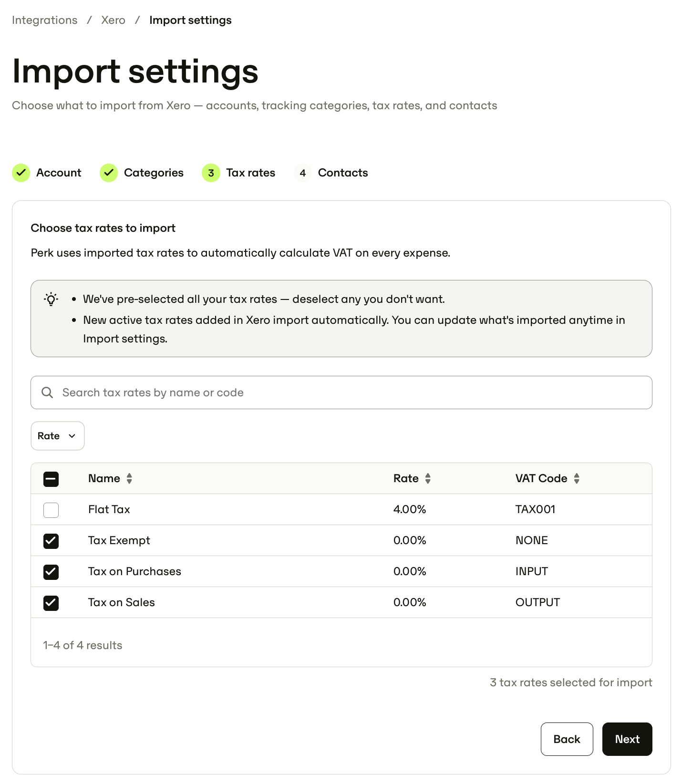Viewport: 682px width, 784px height.
Task: Go to the Account step
Action: [x=47, y=173]
